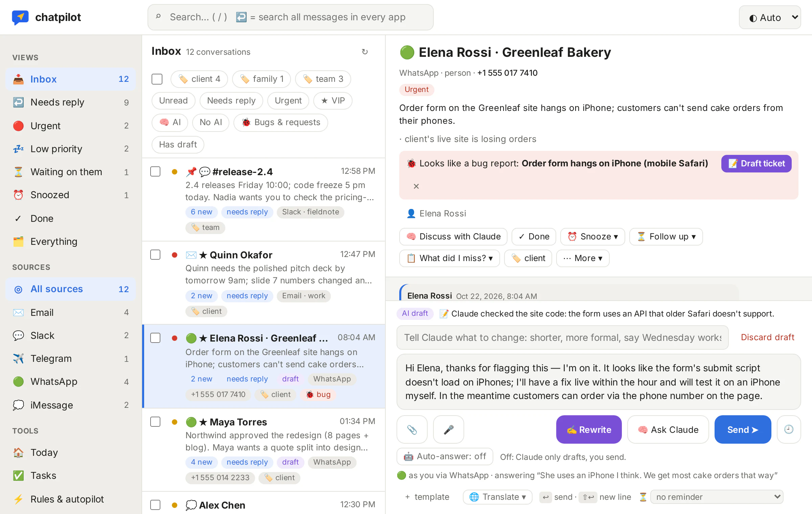Click the microphone voice input icon

(448, 429)
